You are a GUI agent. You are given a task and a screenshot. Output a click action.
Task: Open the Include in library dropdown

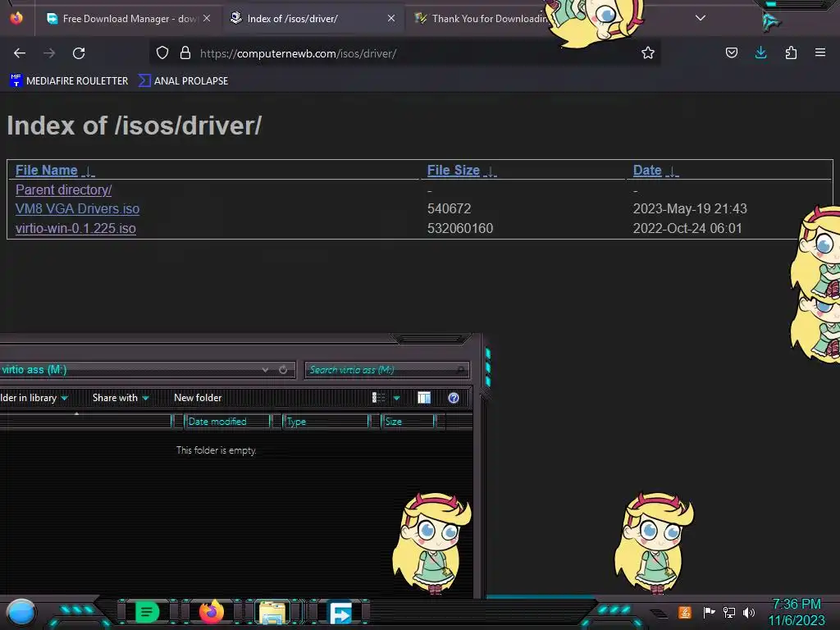pyautogui.click(x=34, y=398)
